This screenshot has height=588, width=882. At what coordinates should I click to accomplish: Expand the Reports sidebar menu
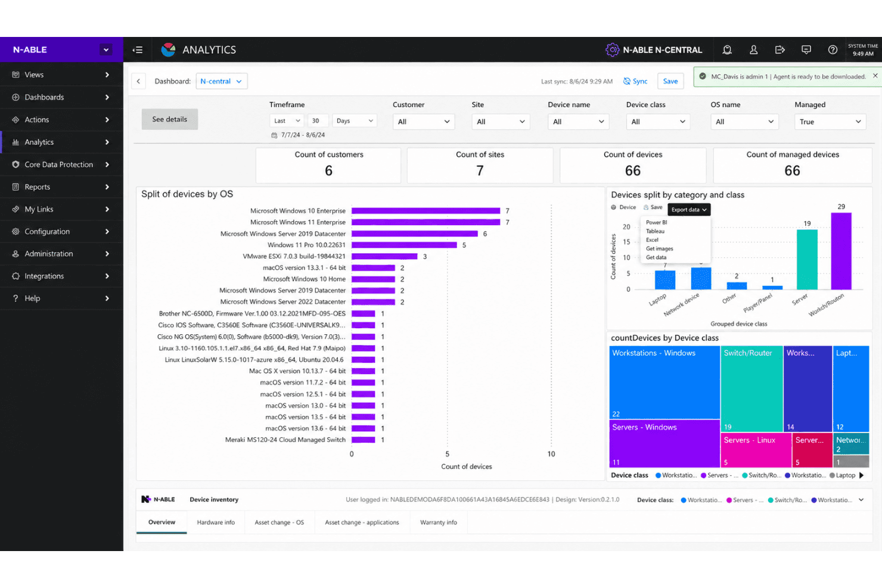tap(62, 187)
